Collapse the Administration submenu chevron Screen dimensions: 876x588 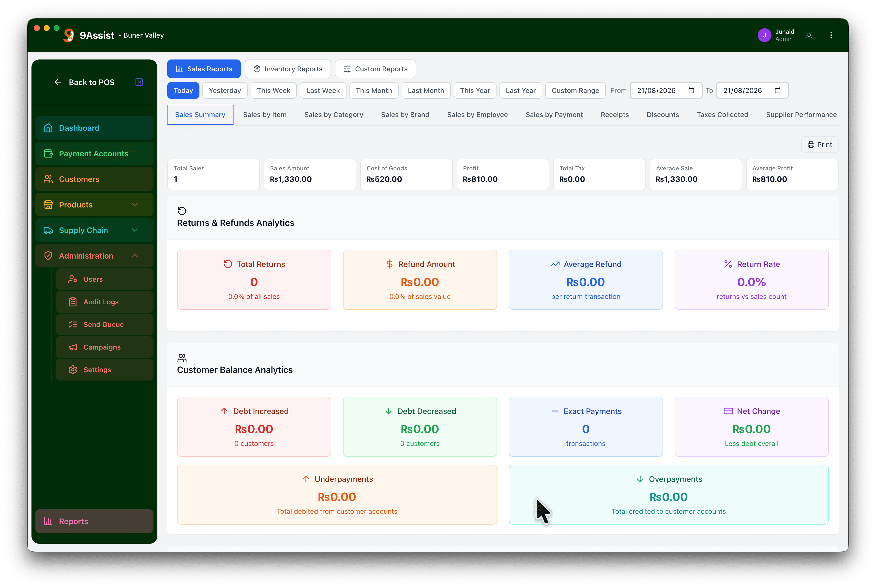point(135,256)
